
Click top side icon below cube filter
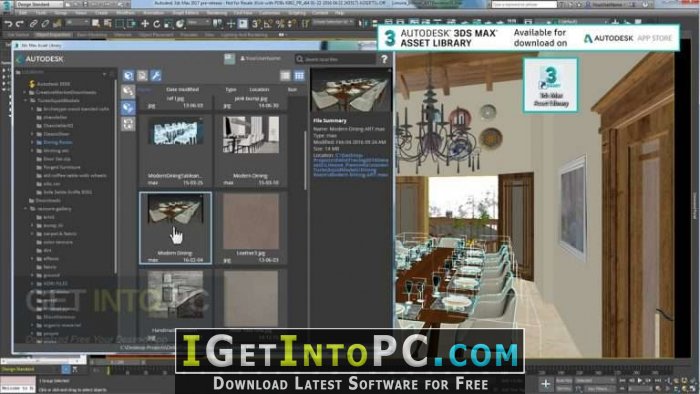tap(128, 91)
